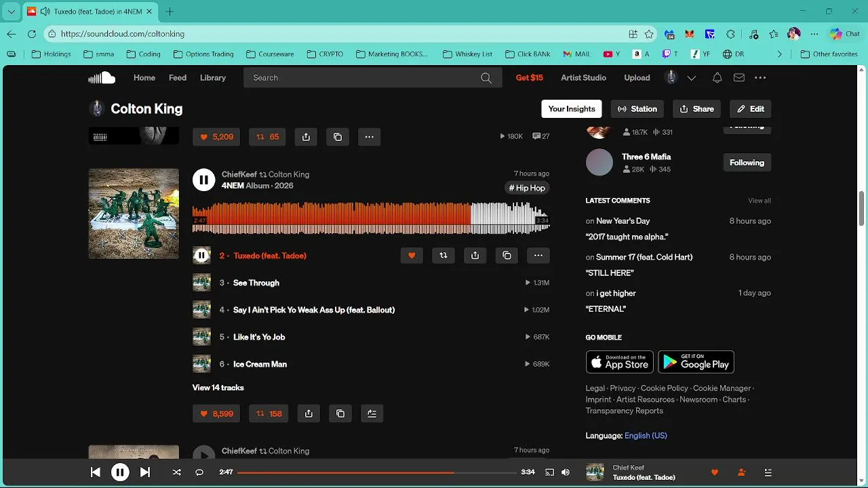Screen dimensions: 868x488
Task: Skip to the previous track in the player bar
Action: point(96,472)
